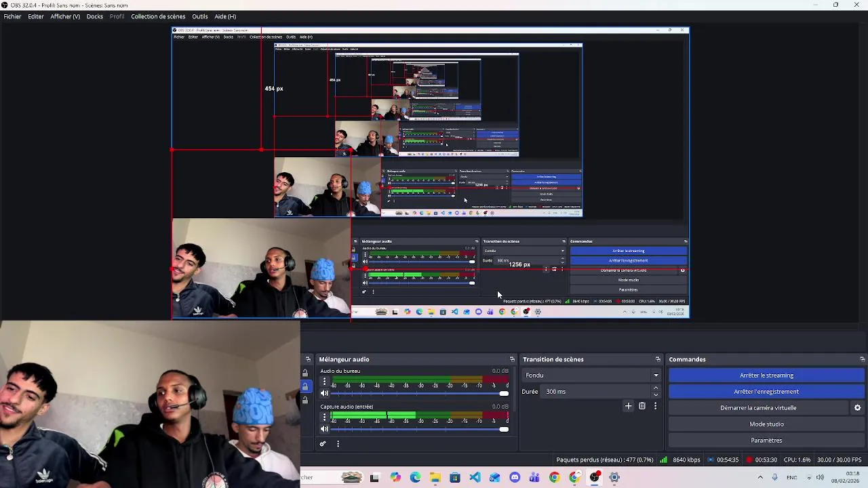Open the Fichier menu
The image size is (868, 488).
coord(12,16)
